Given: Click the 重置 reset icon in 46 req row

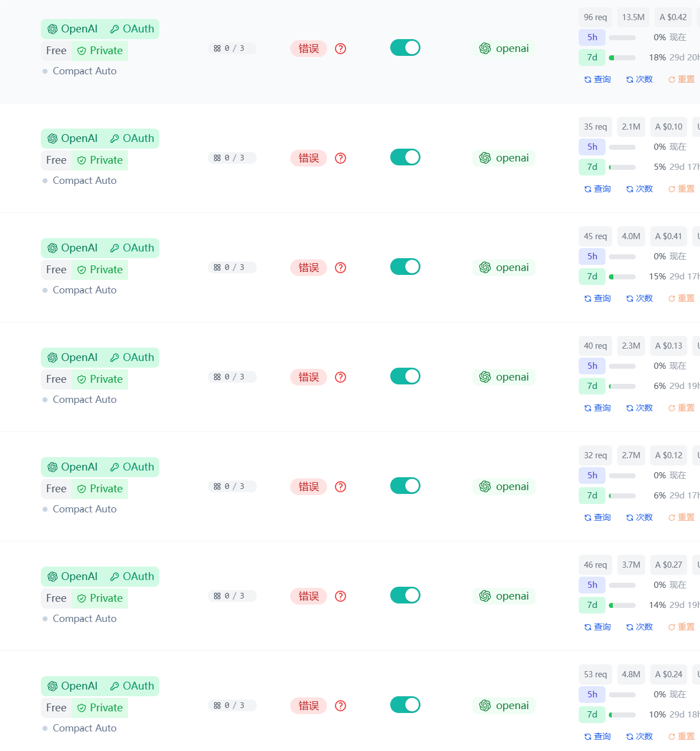Looking at the screenshot, I should click(x=671, y=628).
